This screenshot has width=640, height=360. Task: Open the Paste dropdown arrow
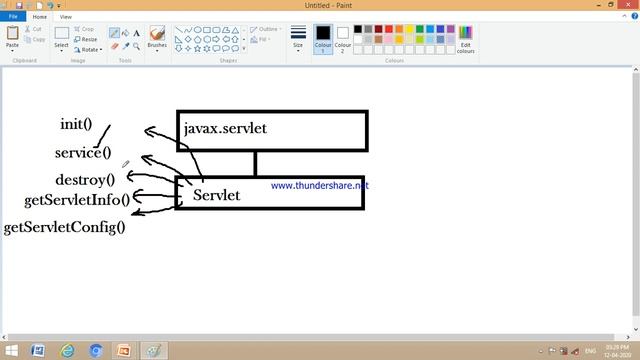point(12,51)
